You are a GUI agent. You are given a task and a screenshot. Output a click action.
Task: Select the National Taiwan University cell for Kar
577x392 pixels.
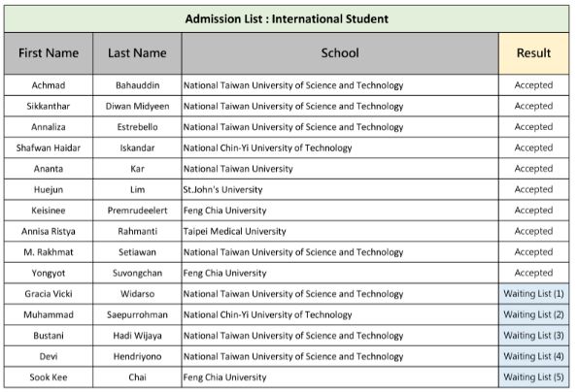click(x=340, y=169)
